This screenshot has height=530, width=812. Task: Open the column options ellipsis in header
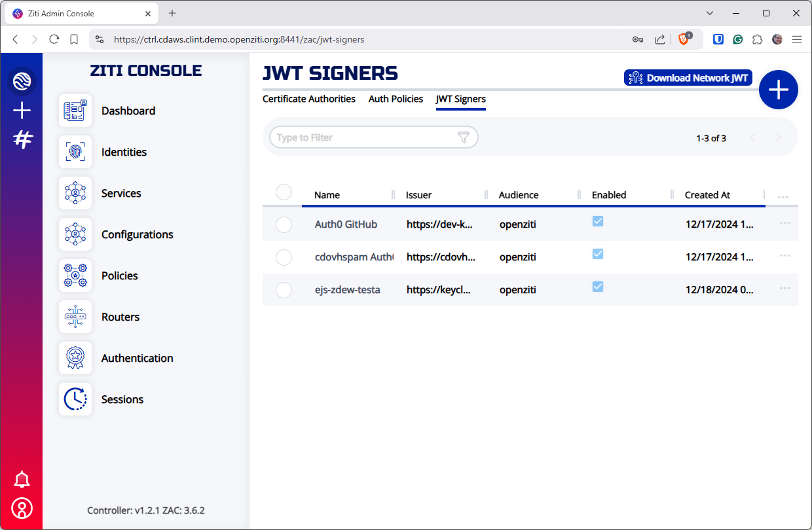pos(783,195)
